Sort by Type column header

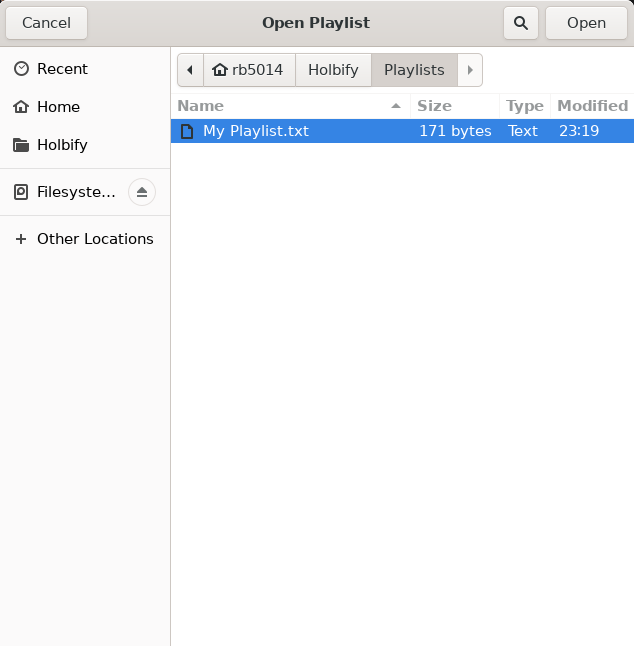(525, 106)
